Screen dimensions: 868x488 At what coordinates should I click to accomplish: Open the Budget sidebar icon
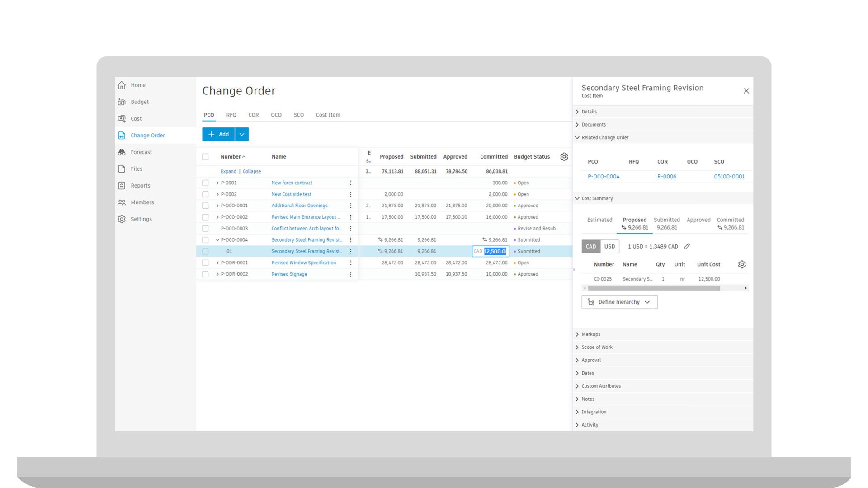[122, 102]
